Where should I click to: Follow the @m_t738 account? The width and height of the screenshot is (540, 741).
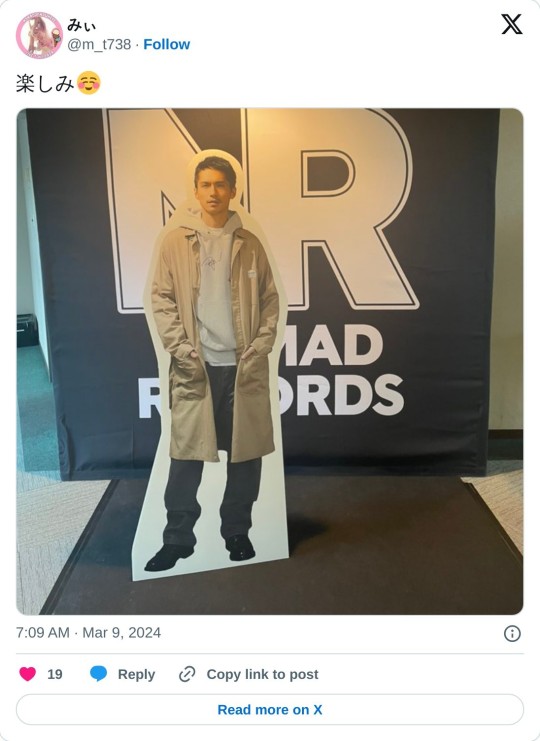[x=167, y=44]
